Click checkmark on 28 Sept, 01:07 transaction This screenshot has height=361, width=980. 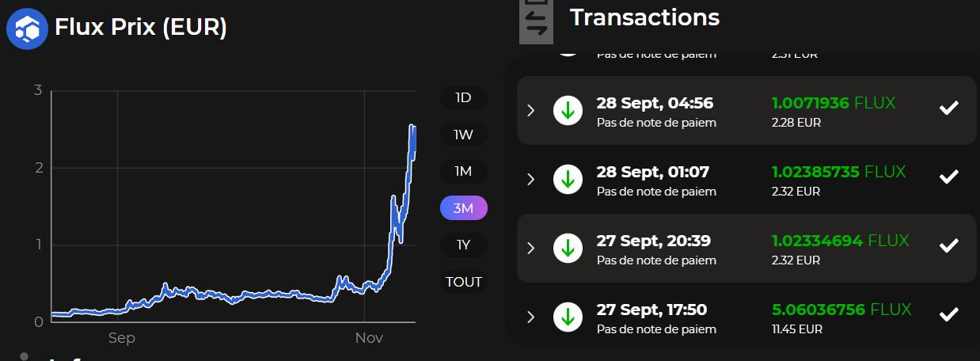(948, 177)
